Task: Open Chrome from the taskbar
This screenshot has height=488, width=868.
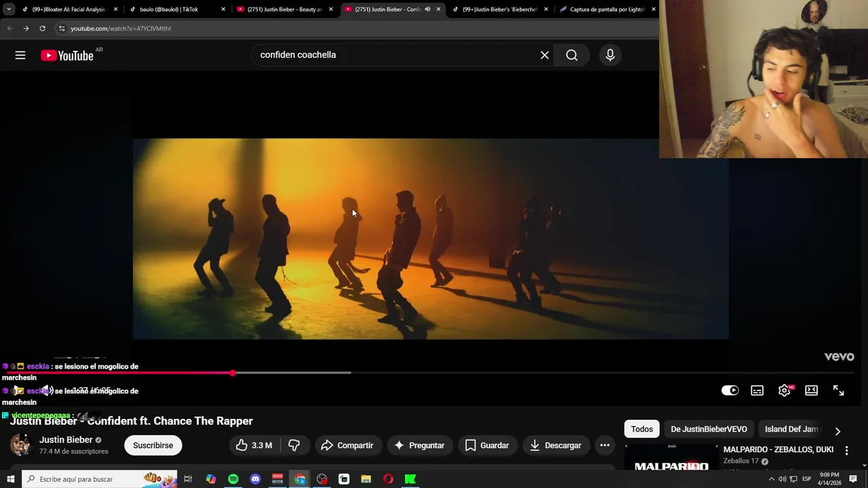Action: pyautogui.click(x=300, y=479)
